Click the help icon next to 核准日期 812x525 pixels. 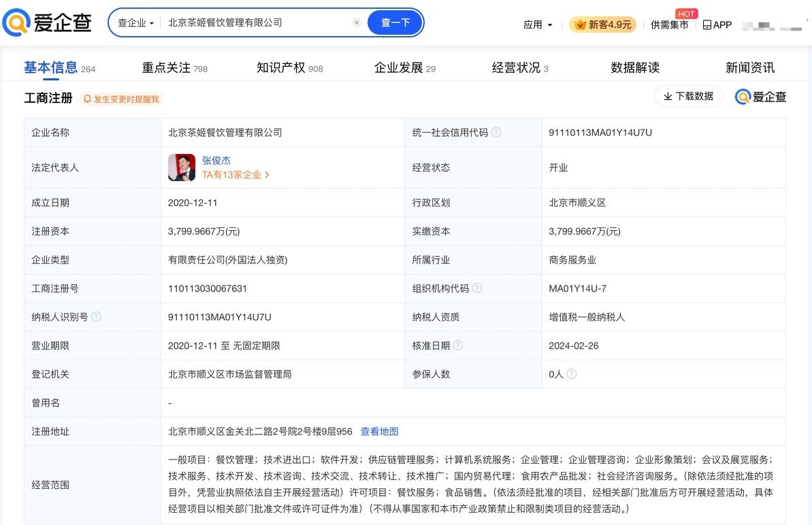[458, 345]
